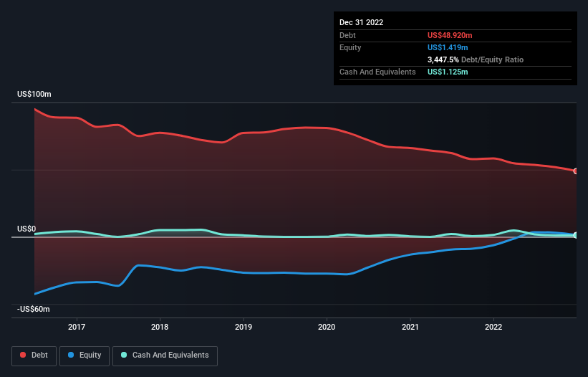Click the Equity label in tooltip
This screenshot has height=377, width=588.
tap(350, 47)
